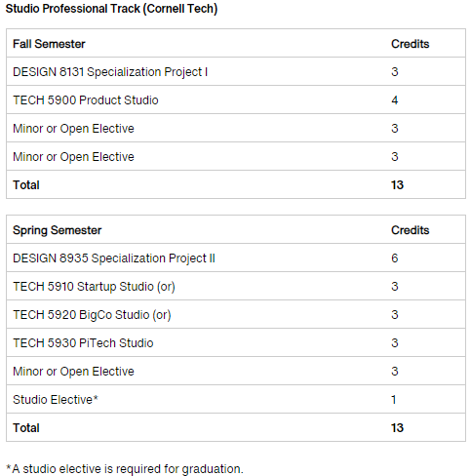Select the Spring Semester table header
Image resolution: width=471 pixels, height=476 pixels.
[x=58, y=230]
